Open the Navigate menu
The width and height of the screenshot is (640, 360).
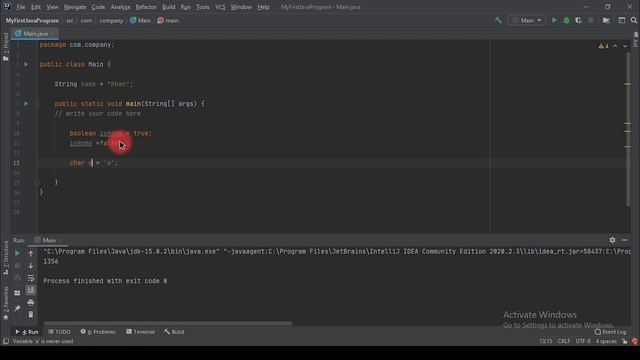pyautogui.click(x=75, y=7)
